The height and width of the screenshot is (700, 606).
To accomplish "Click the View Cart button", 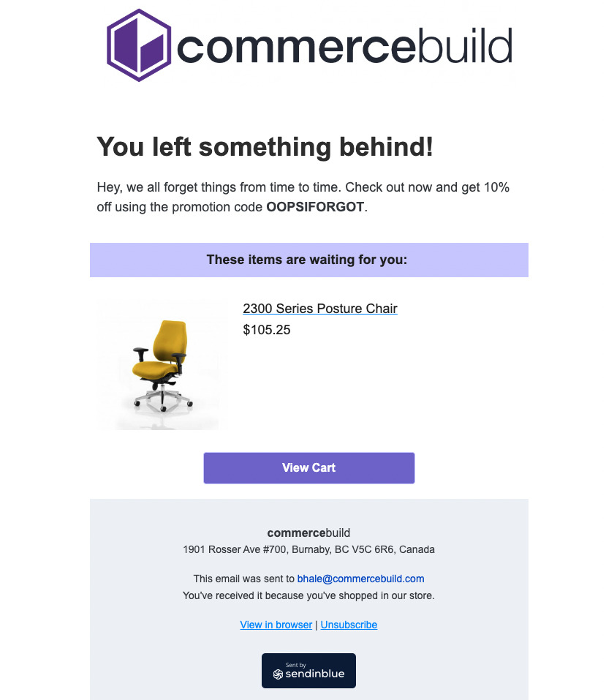I will point(308,468).
